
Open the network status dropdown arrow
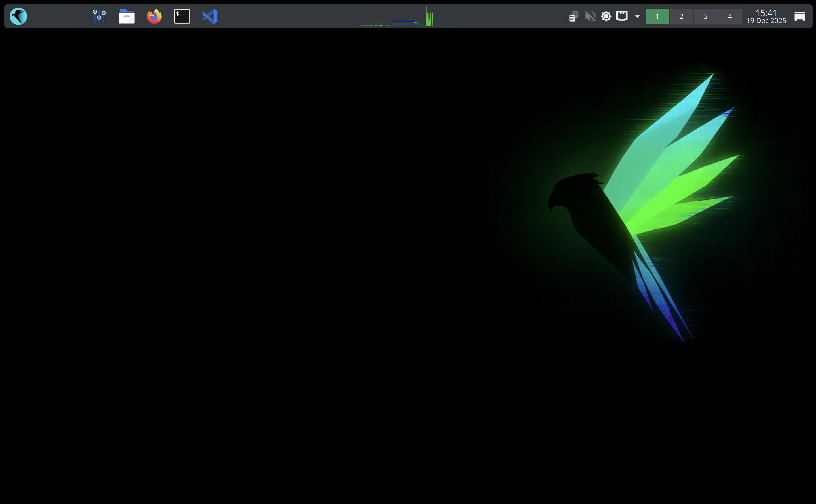tap(637, 16)
